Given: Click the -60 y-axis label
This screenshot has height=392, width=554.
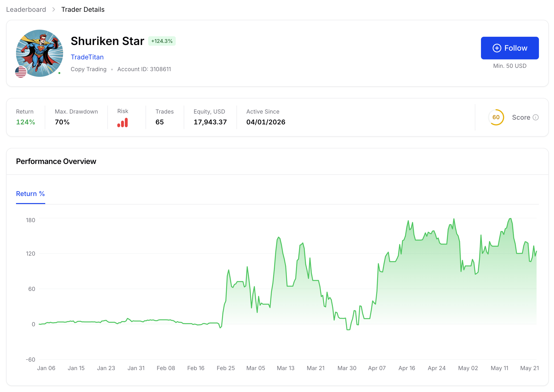Looking at the screenshot, I should [31, 360].
